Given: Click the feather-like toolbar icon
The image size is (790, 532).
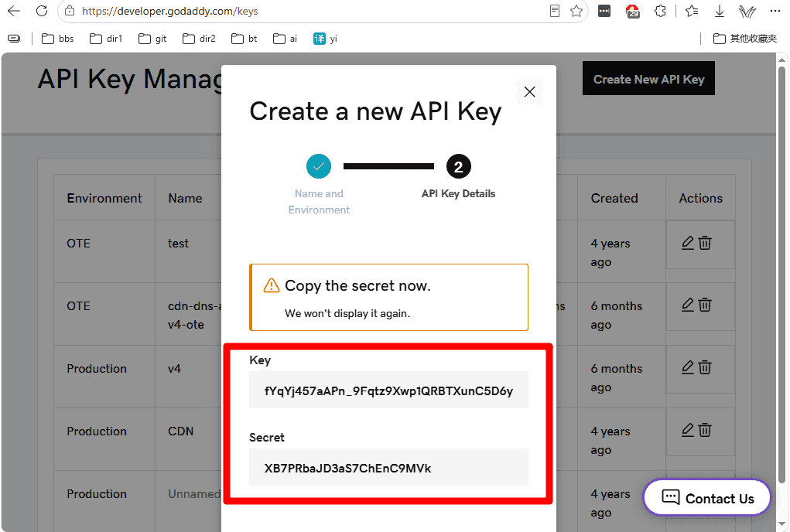Looking at the screenshot, I should pos(747,11).
